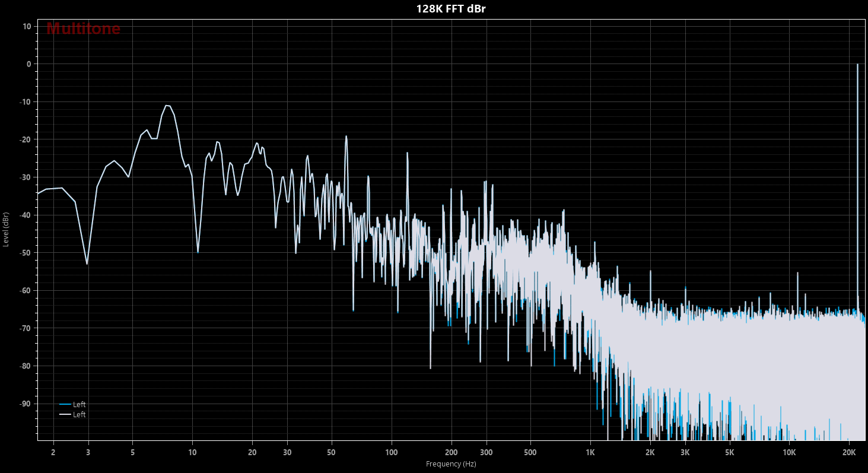Click the "2K" frequency tick label

650,452
